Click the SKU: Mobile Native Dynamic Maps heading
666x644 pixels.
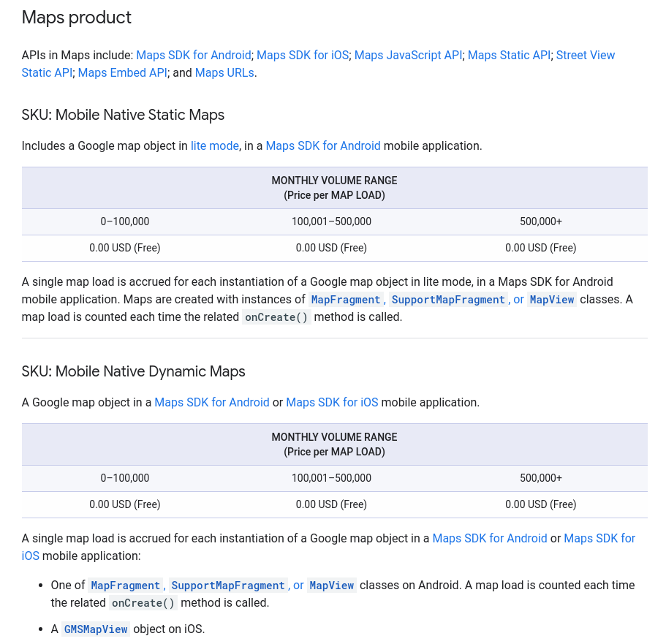pos(133,371)
